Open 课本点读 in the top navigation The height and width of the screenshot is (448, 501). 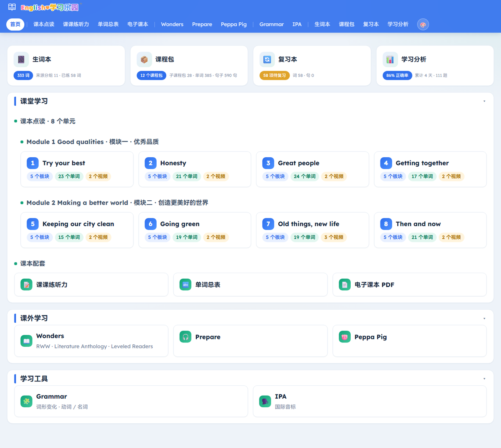(44, 24)
